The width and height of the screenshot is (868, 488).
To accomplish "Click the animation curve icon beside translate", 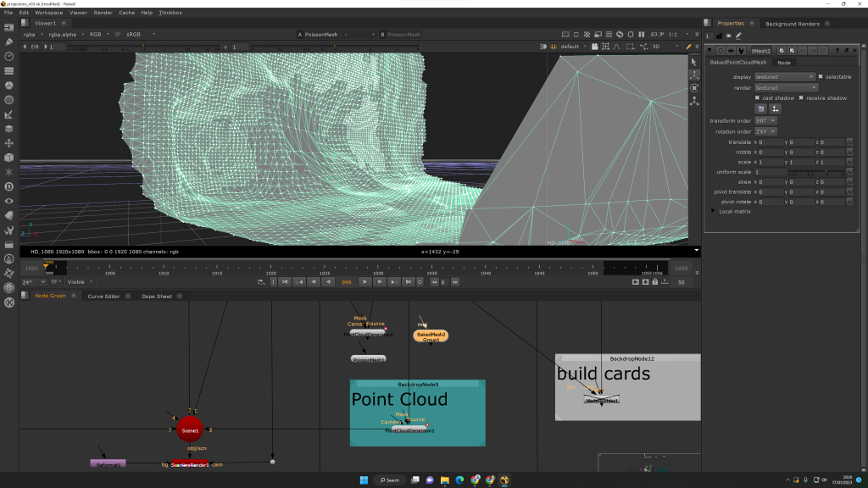I will (850, 142).
